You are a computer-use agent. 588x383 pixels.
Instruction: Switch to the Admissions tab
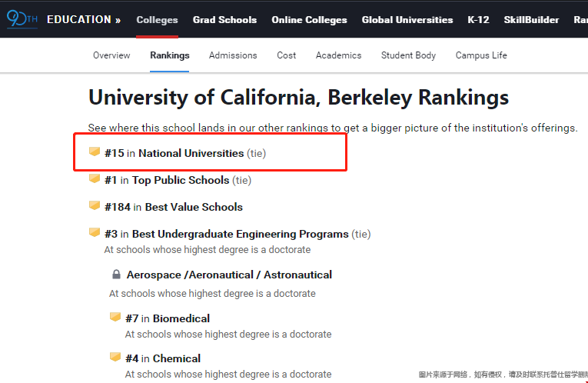(233, 55)
